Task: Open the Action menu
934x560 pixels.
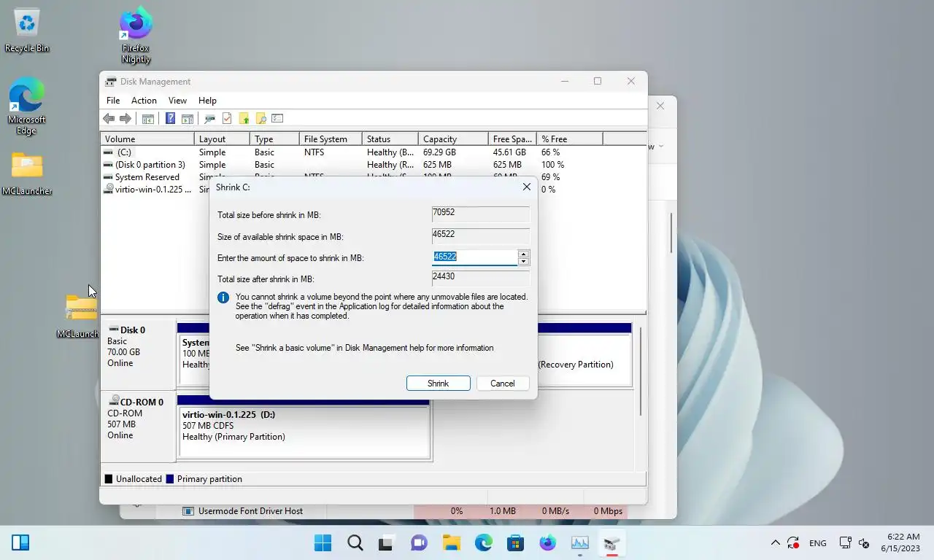Action: 144,101
